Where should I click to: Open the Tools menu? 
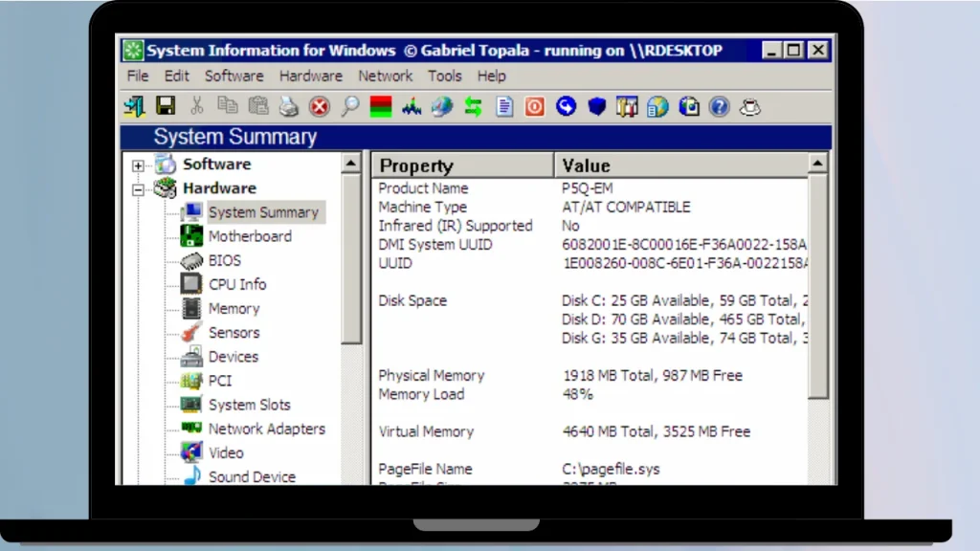coord(444,77)
